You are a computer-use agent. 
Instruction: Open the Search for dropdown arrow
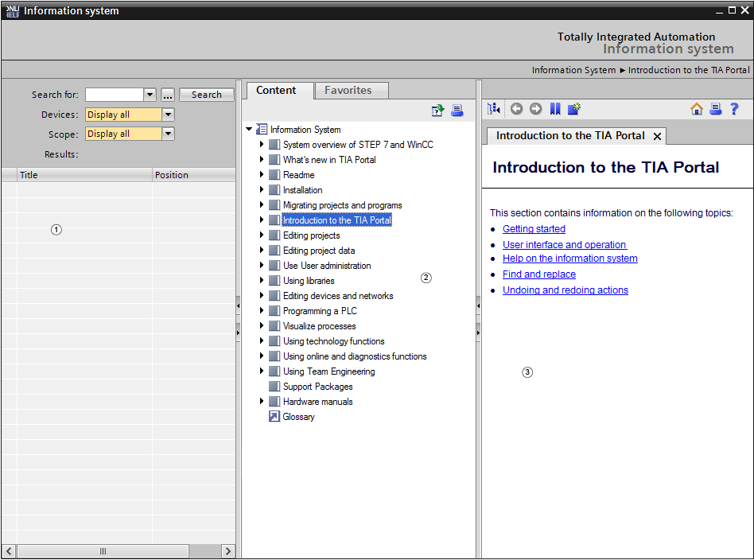tap(150, 95)
